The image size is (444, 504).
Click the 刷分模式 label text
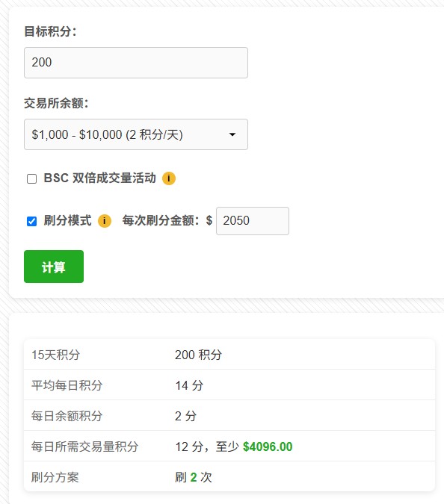pyautogui.click(x=67, y=221)
